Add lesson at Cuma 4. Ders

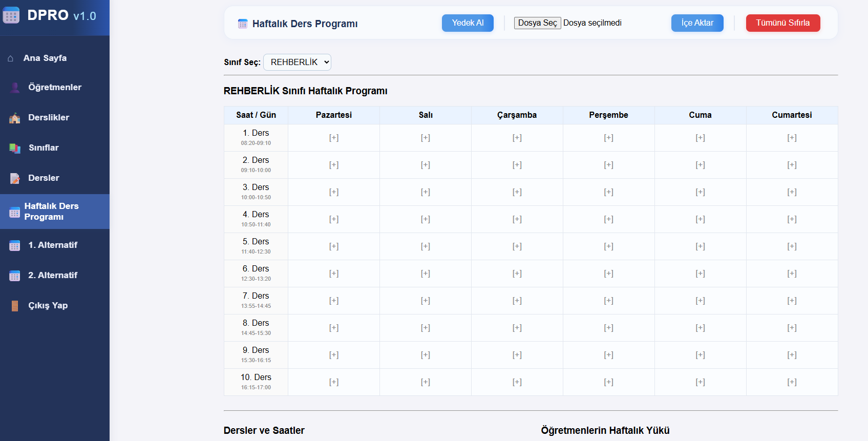pyautogui.click(x=700, y=219)
